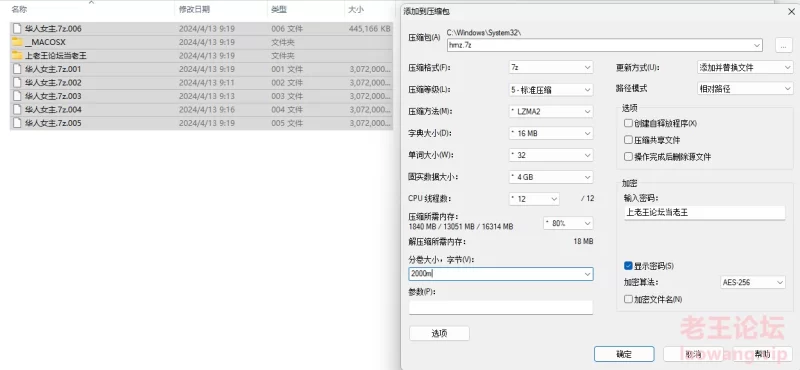Click file icon of 华人女主.7z.003
The image size is (800, 370).
point(17,96)
